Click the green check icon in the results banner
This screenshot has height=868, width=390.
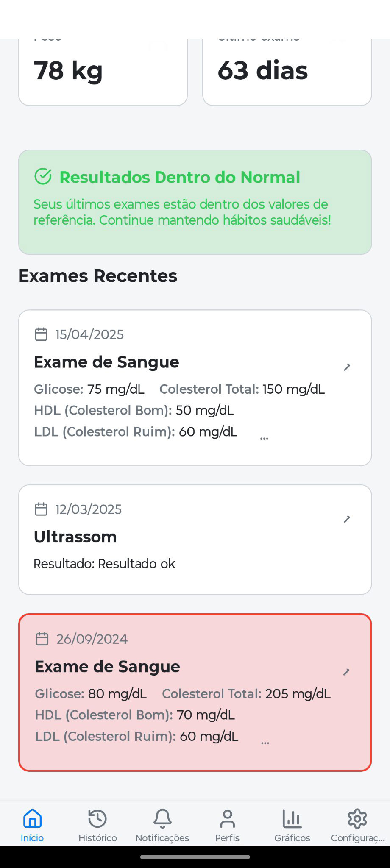43,176
